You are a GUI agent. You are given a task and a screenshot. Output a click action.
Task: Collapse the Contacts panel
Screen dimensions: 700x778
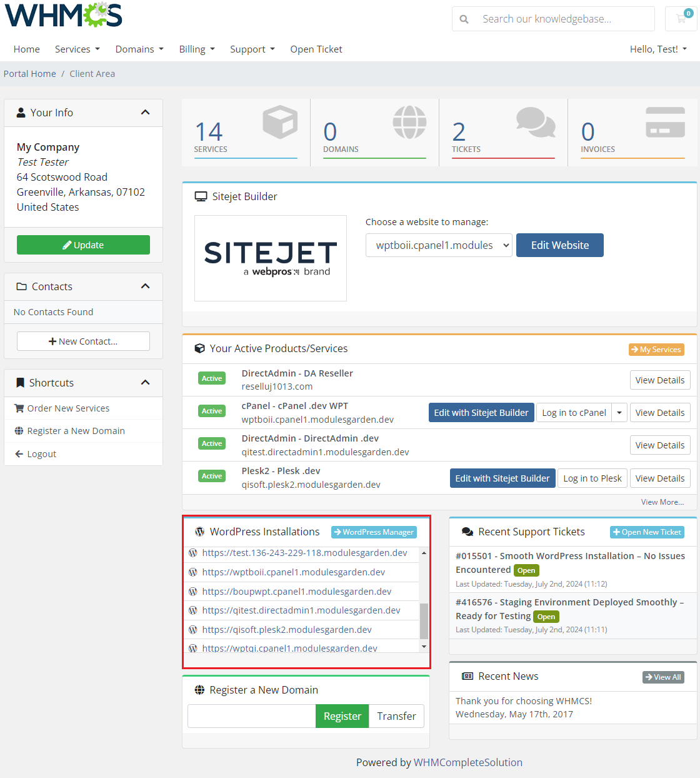146,286
